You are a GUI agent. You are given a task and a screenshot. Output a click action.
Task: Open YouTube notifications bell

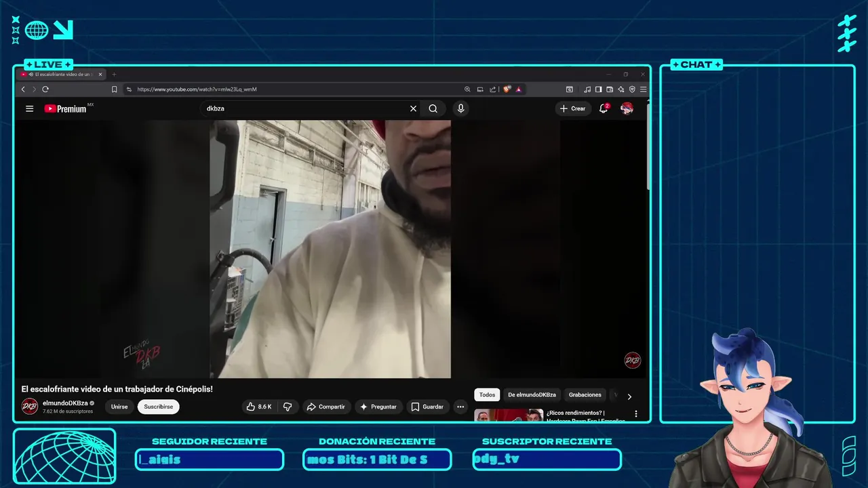pos(604,108)
